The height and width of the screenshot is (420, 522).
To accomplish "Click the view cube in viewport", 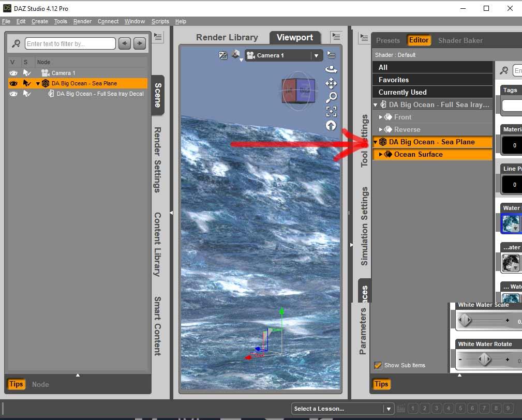I will [x=299, y=91].
